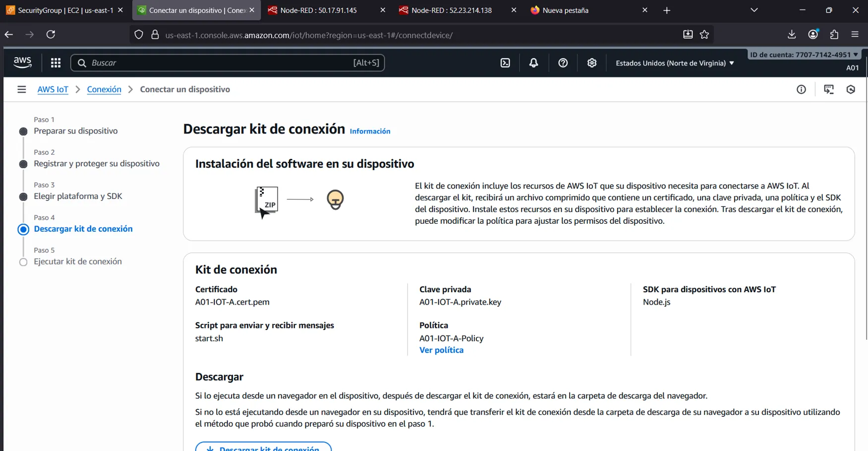Open the AWS settings gear
Screen dimensions: 868x451
pos(591,63)
